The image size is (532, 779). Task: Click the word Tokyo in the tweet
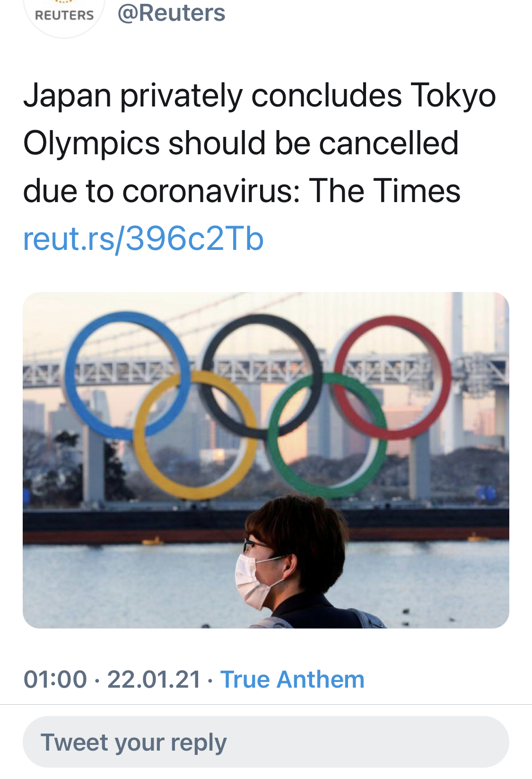[453, 96]
